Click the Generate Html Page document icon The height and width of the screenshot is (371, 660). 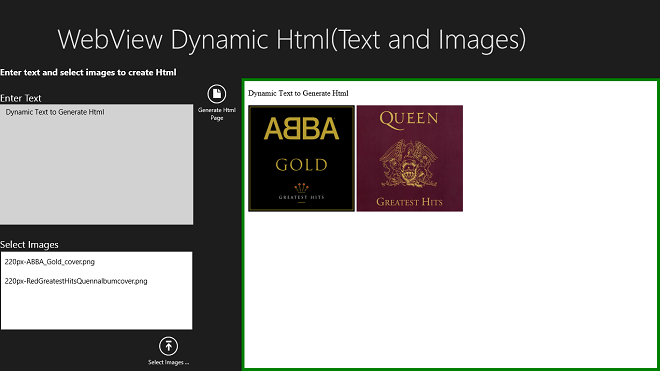(x=216, y=94)
